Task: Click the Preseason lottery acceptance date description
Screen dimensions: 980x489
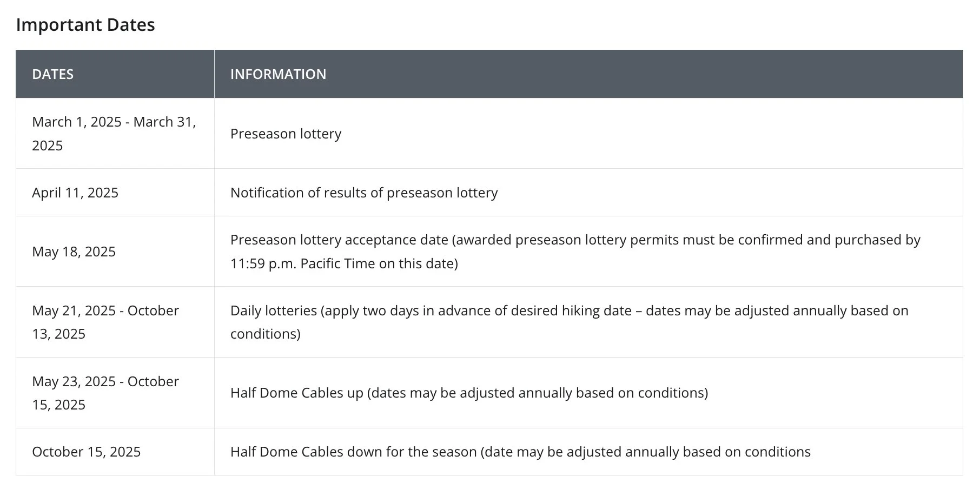Action: tap(575, 252)
